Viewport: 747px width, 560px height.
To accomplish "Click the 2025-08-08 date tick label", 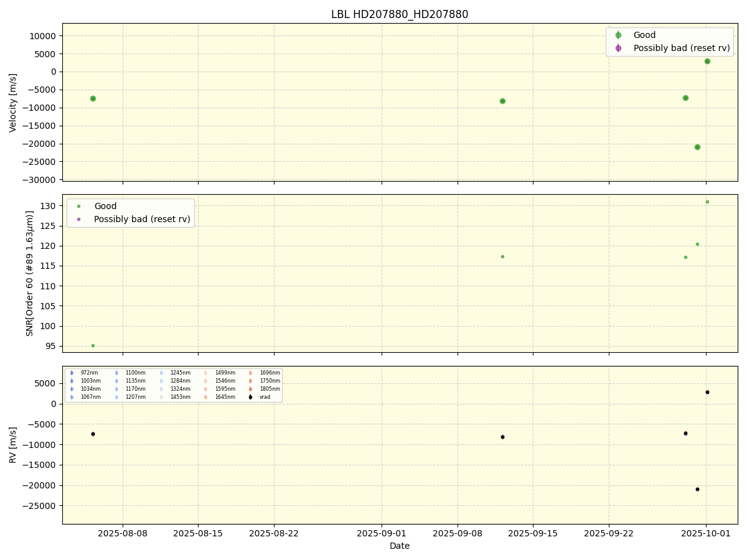I will [x=123, y=533].
